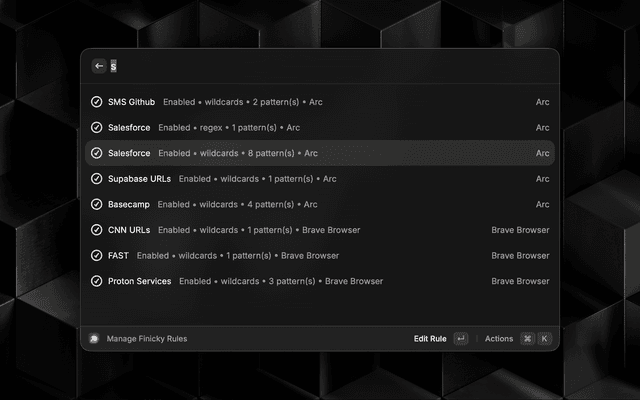Open the Actions menu
The height and width of the screenshot is (400, 640).
(499, 339)
